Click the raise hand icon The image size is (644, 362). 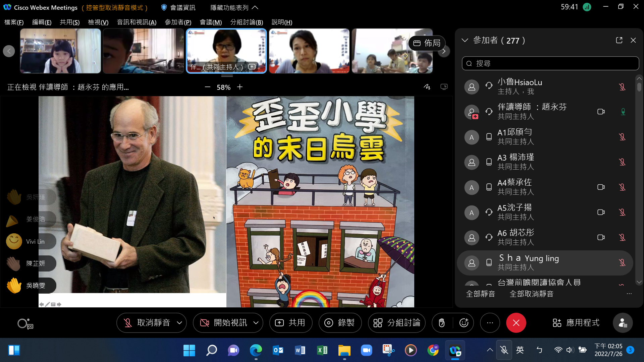[442, 323]
